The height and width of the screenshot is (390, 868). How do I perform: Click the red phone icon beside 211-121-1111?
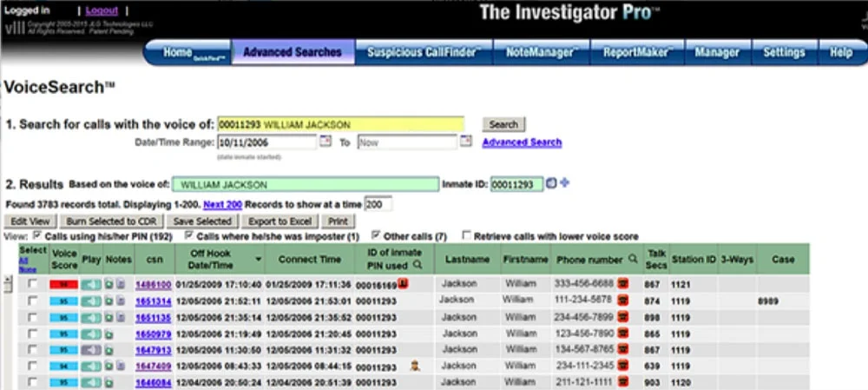pos(623,381)
